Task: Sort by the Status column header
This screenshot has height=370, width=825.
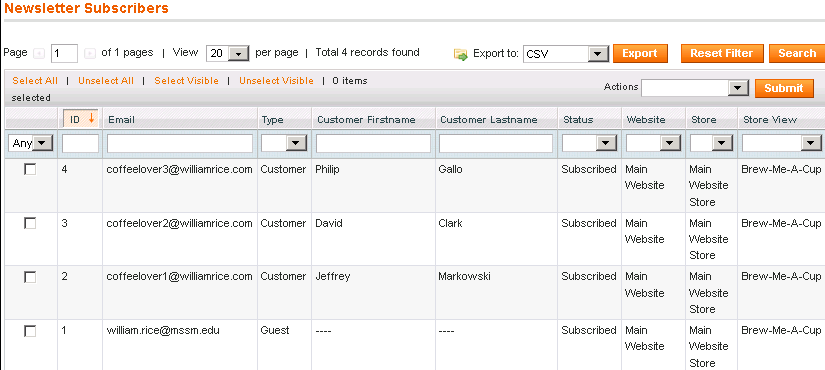Action: [578, 119]
